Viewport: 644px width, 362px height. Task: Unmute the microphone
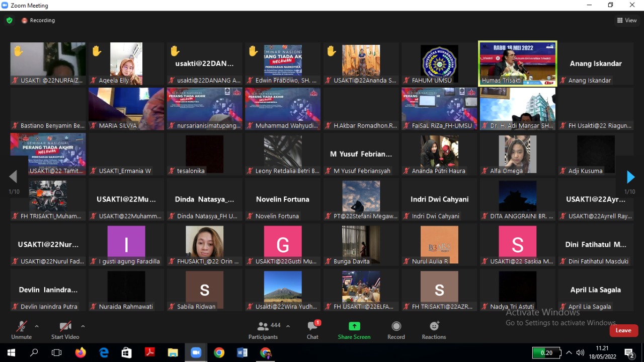point(21,330)
